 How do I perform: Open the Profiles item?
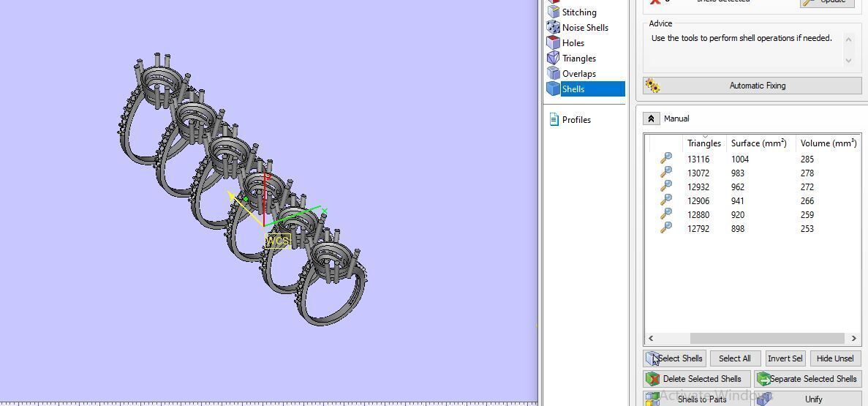(576, 120)
